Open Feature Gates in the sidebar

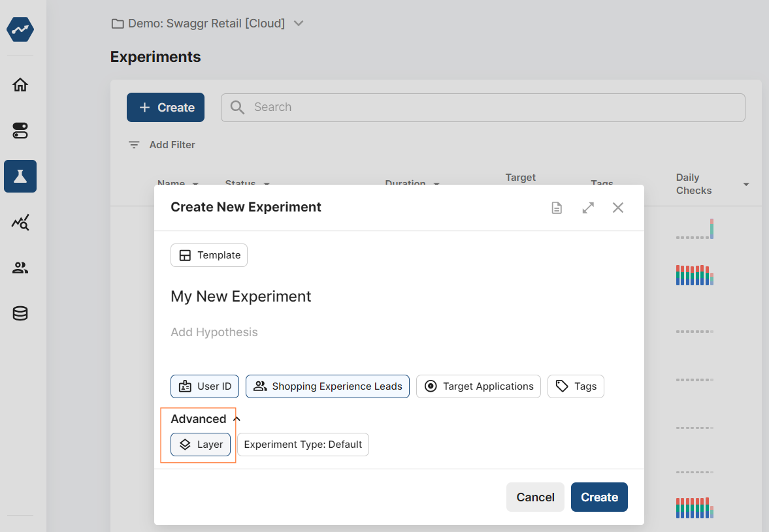coord(20,130)
